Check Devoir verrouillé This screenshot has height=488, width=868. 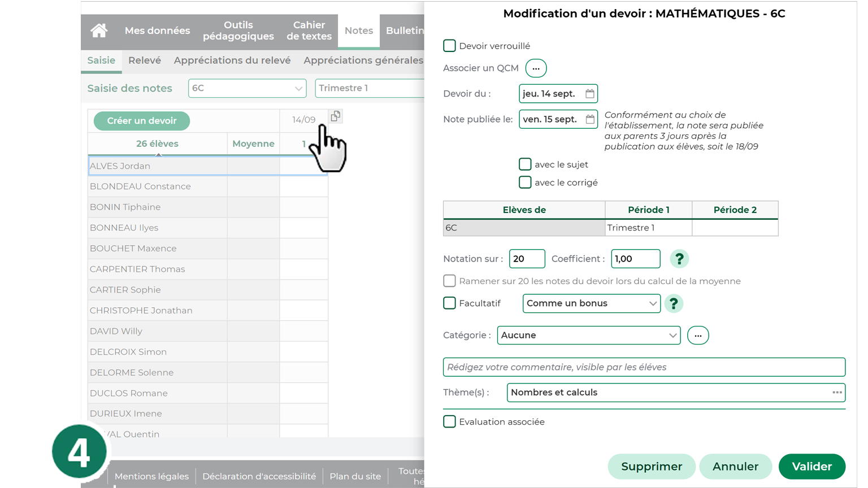449,46
